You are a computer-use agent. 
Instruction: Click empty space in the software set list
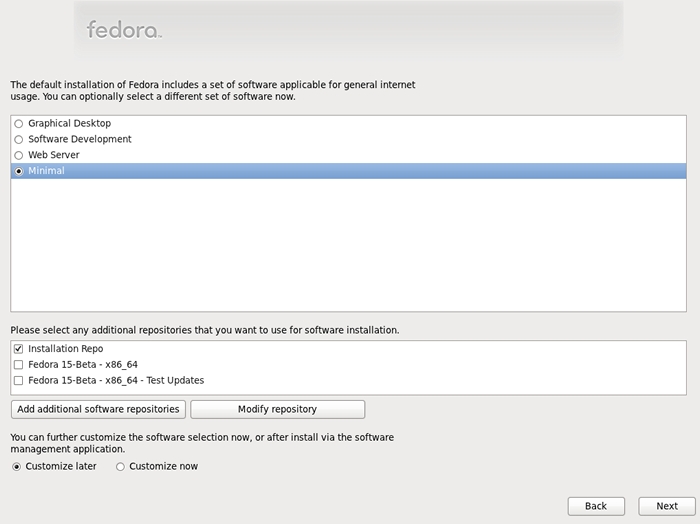[348, 245]
